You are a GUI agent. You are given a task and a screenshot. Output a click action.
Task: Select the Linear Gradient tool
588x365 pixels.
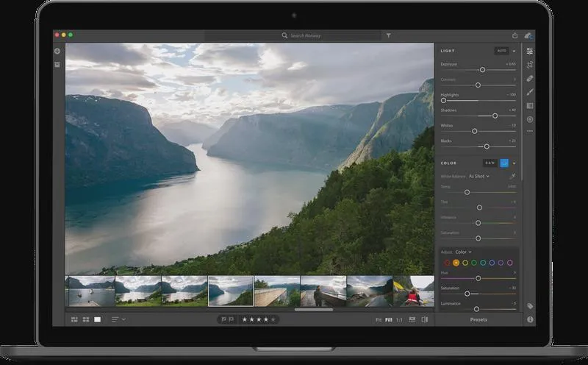click(x=529, y=106)
